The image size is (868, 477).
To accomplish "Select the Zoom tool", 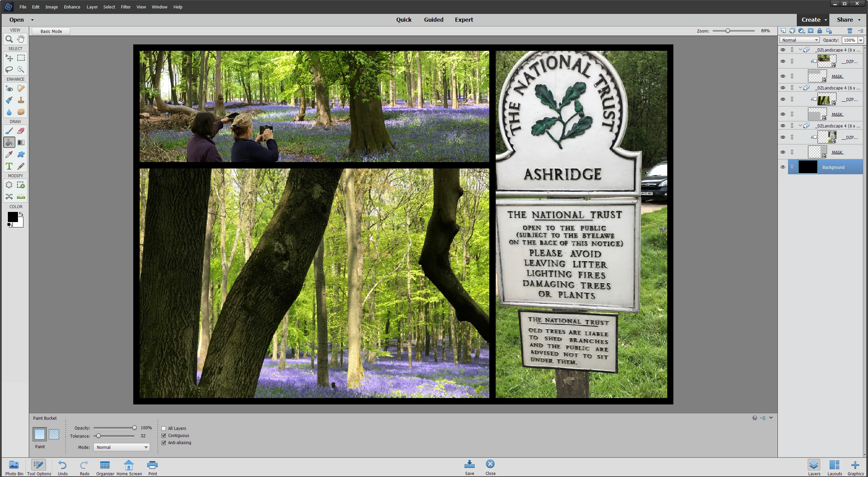I will pos(9,39).
